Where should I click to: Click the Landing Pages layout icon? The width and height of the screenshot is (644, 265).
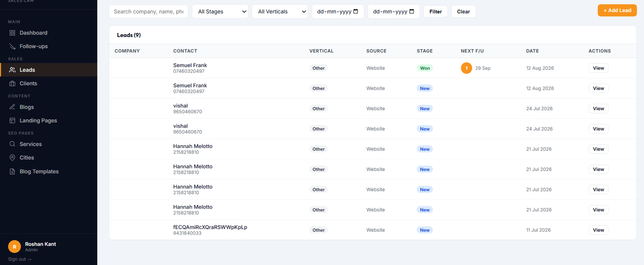(12, 121)
